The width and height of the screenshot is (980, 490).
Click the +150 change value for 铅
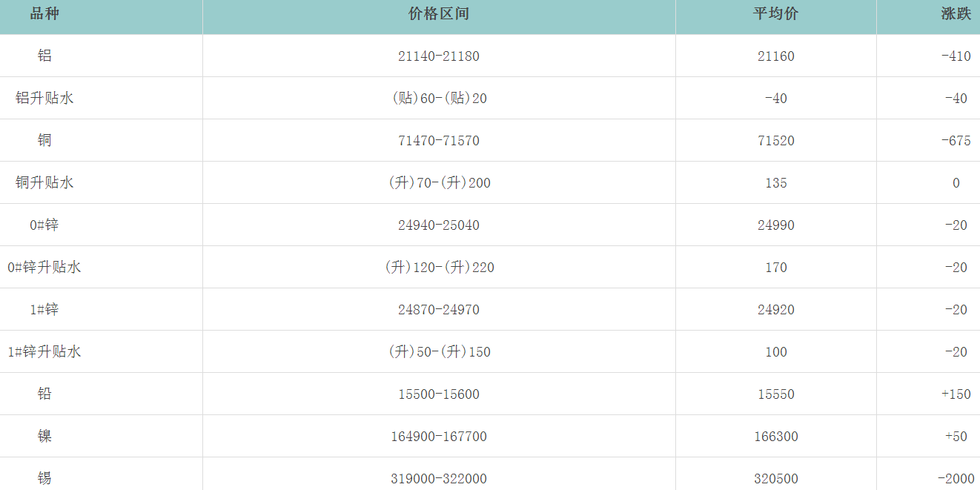[956, 394]
